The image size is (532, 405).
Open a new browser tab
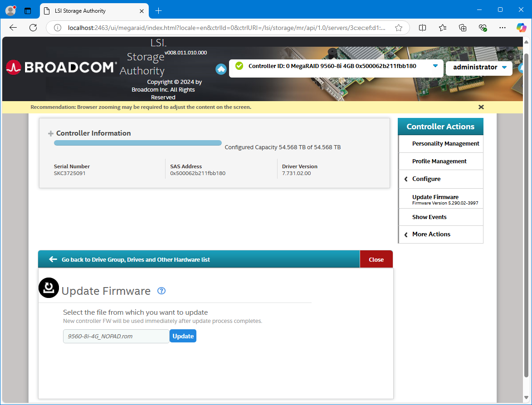[x=158, y=11]
